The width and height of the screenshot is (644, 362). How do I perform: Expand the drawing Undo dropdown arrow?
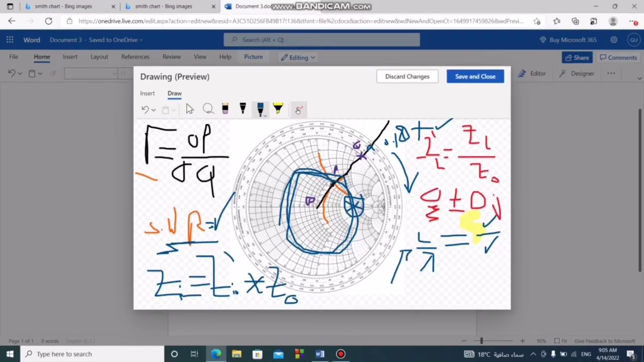(x=153, y=110)
